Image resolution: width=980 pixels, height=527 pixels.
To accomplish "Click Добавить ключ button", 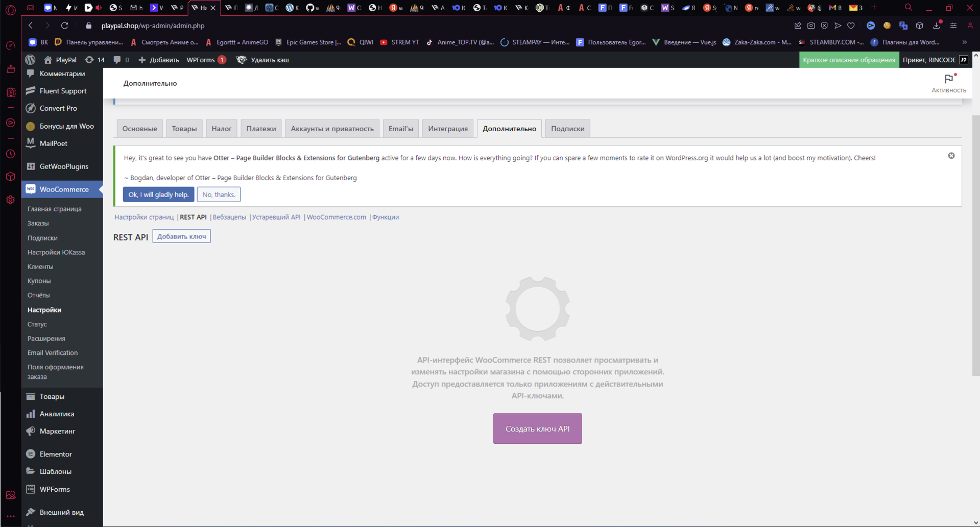I will [x=181, y=236].
